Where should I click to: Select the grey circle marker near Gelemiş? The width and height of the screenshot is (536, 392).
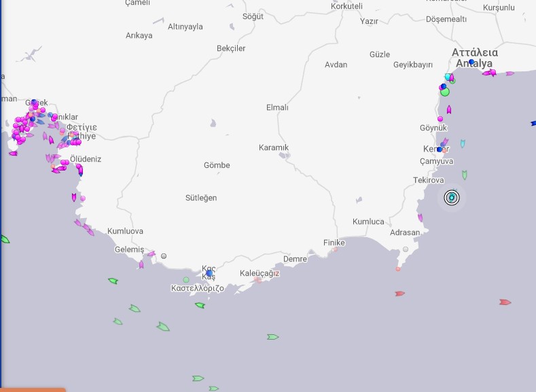click(164, 256)
